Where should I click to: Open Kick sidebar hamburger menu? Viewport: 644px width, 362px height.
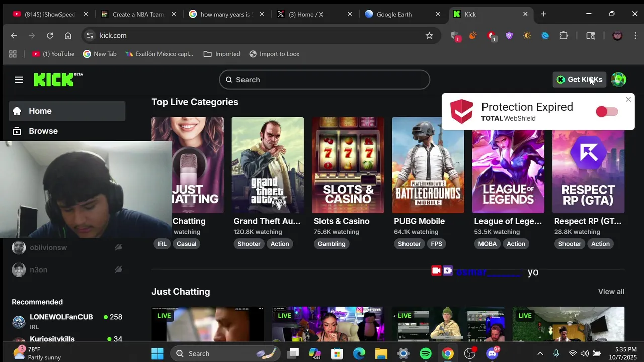coord(19,80)
